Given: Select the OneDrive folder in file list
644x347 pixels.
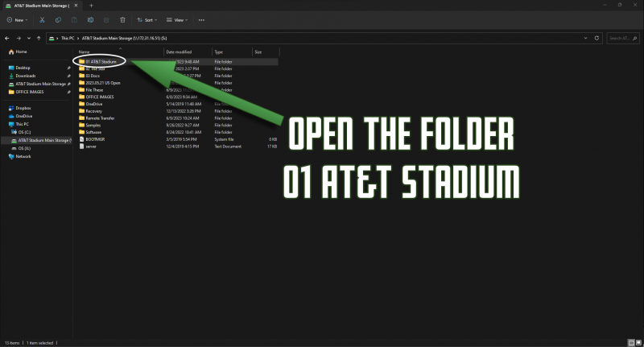Looking at the screenshot, I should click(94, 104).
